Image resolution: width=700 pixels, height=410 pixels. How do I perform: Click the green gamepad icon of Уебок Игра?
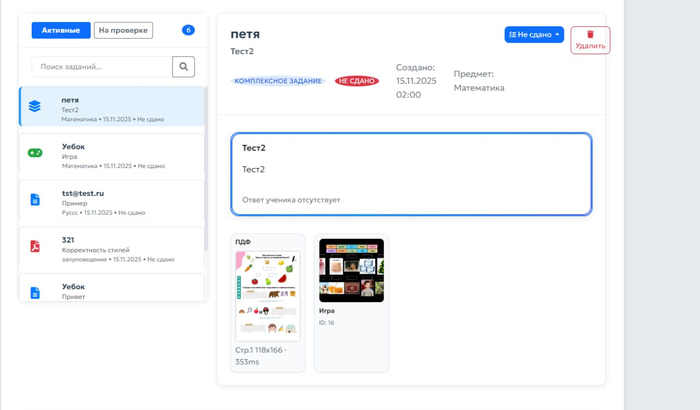click(x=35, y=153)
